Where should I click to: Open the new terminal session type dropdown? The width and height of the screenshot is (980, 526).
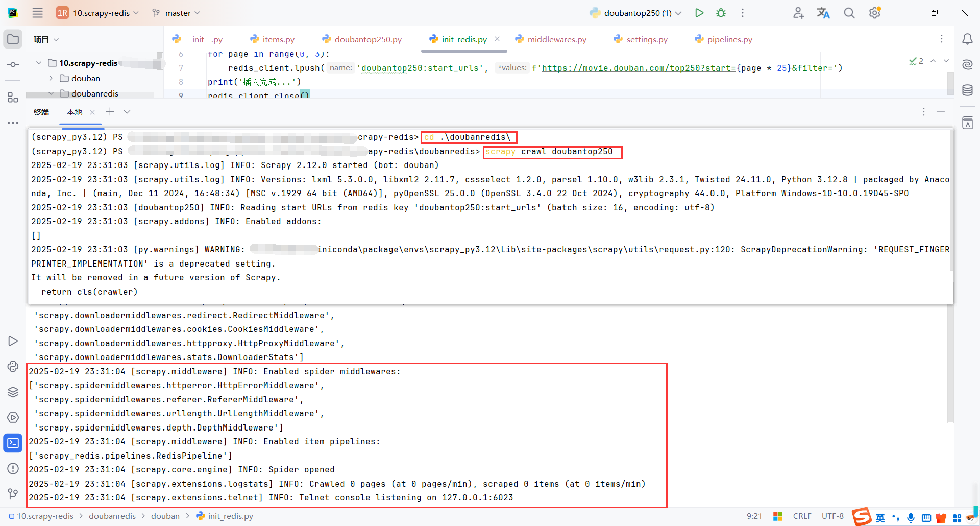[127, 112]
